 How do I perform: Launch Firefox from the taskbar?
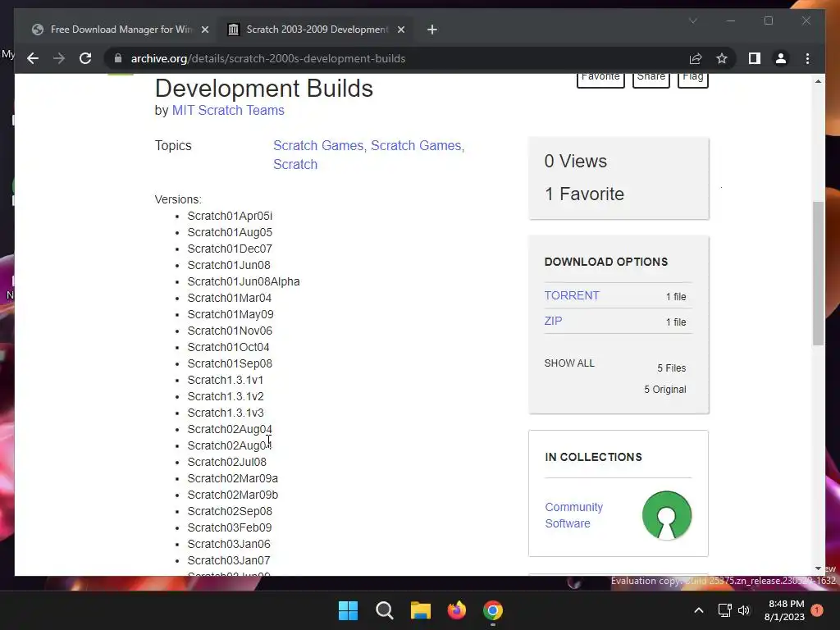pos(456,610)
